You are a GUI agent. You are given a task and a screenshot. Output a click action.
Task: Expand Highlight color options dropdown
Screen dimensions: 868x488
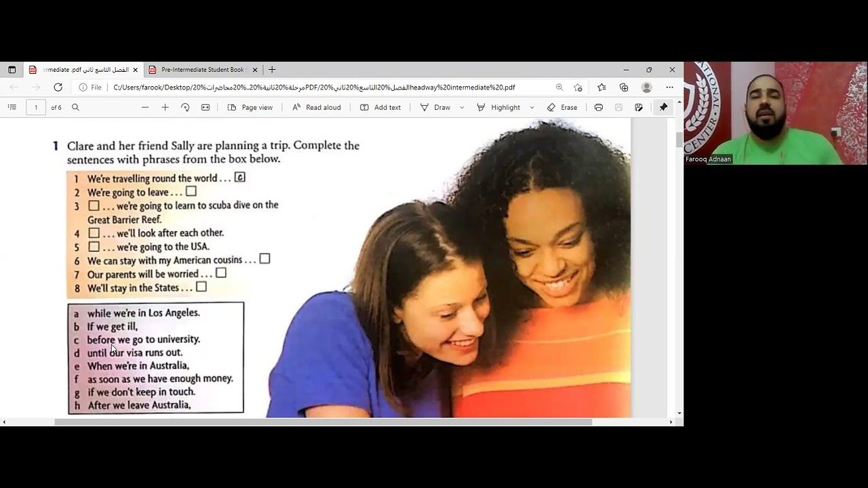point(532,107)
